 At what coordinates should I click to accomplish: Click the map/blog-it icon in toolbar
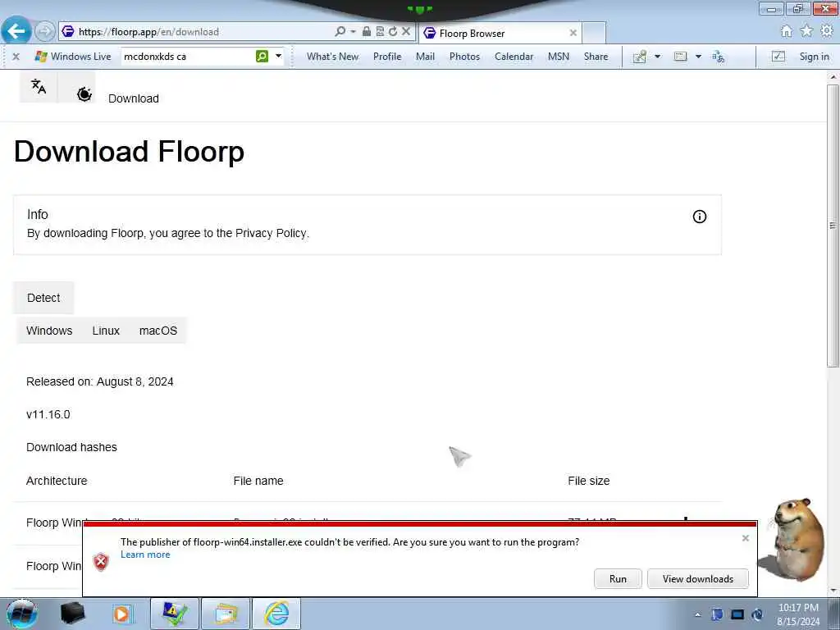640,57
